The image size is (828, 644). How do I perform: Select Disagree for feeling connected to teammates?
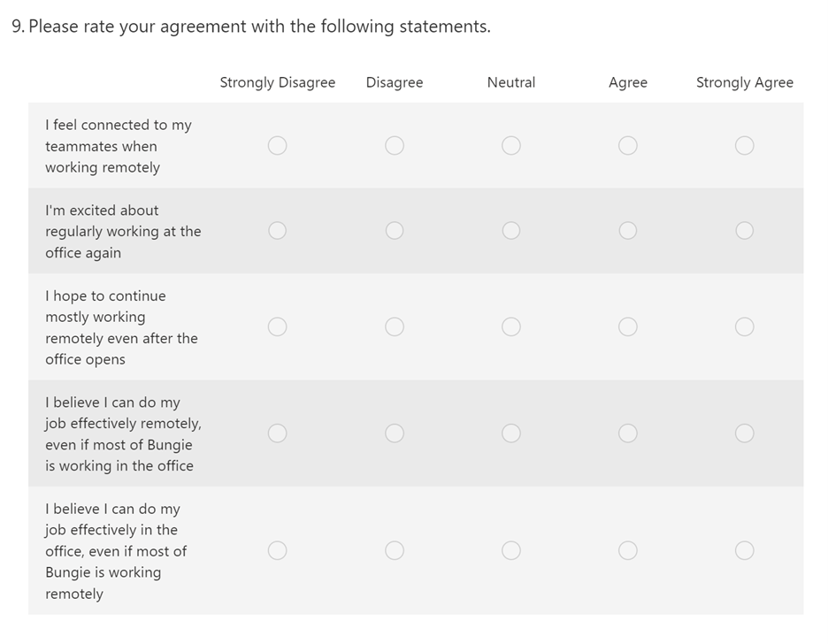[395, 145]
